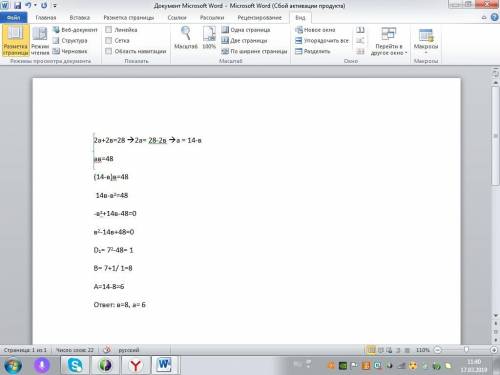
Task: Open Skype from the taskbar
Action: 75,365
